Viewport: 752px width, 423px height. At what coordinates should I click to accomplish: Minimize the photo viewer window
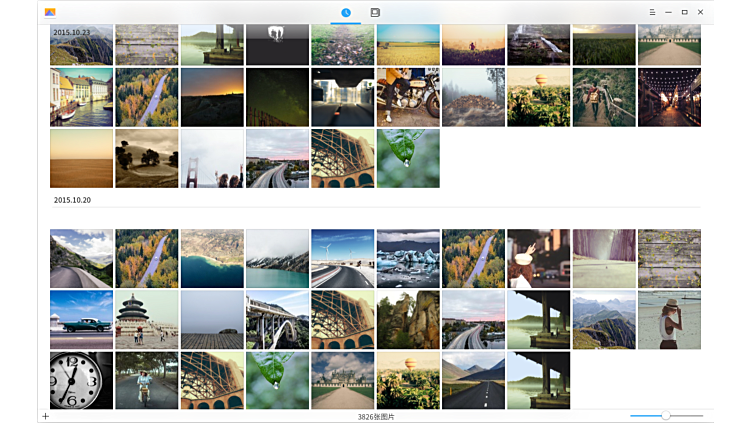coord(668,12)
